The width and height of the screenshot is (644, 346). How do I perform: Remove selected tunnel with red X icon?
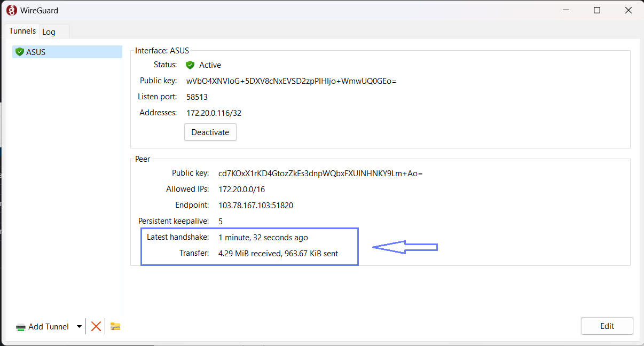click(x=96, y=326)
